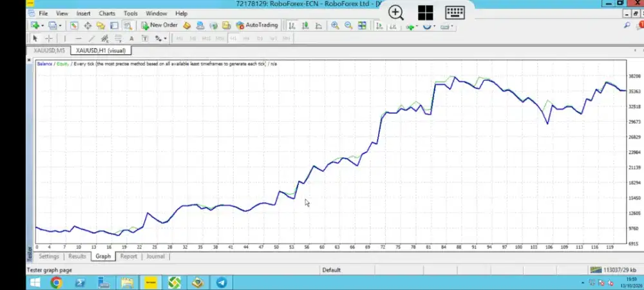Switch to the XAUUSD,M5 chart tab
Screen dimensions: 644x290
click(x=50, y=50)
